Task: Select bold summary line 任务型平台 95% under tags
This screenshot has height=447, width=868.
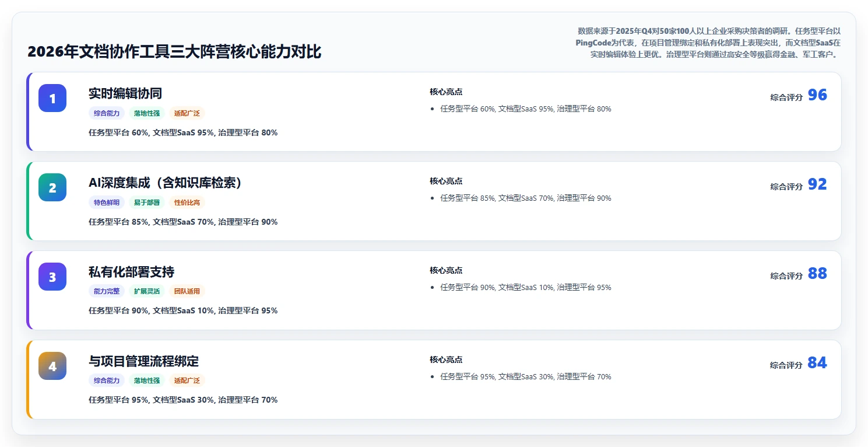Action: 183,400
